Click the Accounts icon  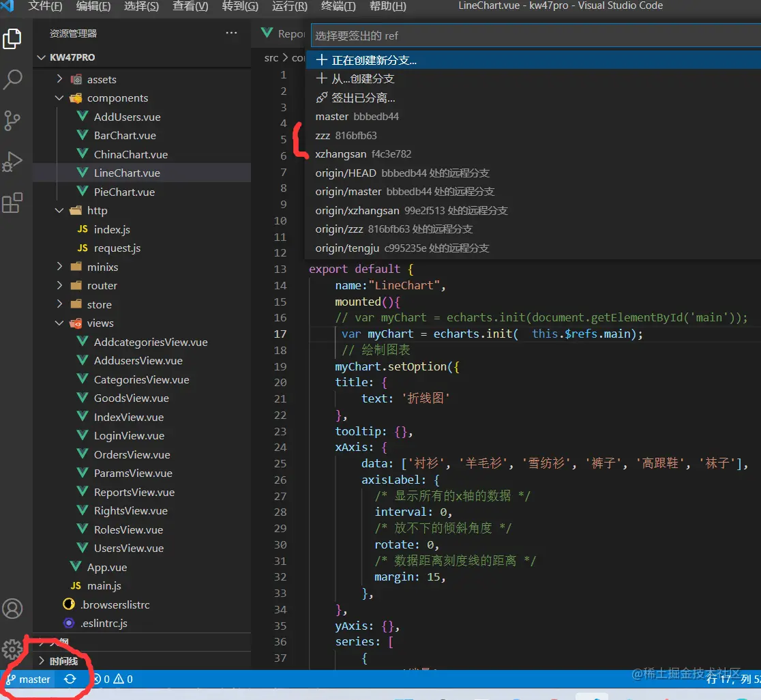click(x=13, y=608)
